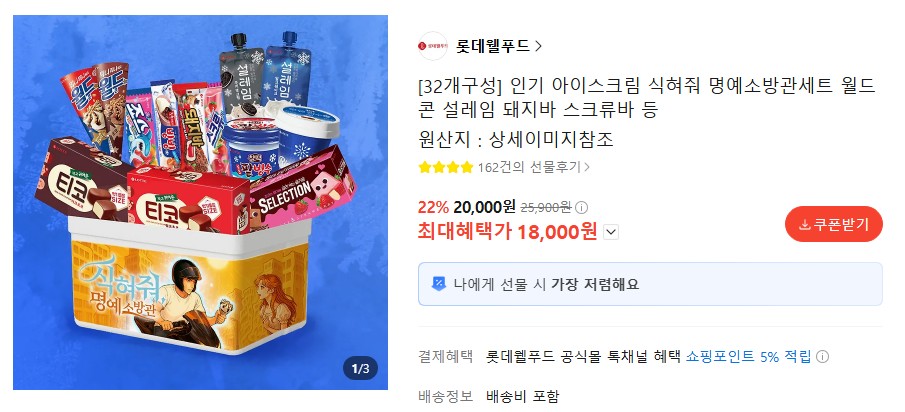Click the 롯데웰푸드 brand logo icon

pyautogui.click(x=433, y=46)
